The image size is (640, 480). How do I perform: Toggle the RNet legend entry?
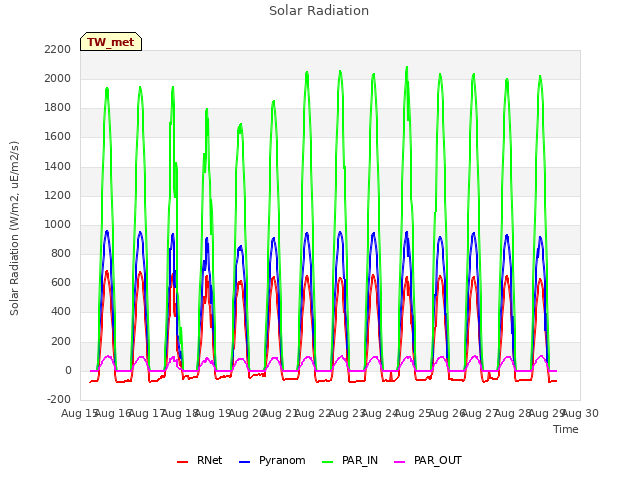tap(200, 460)
